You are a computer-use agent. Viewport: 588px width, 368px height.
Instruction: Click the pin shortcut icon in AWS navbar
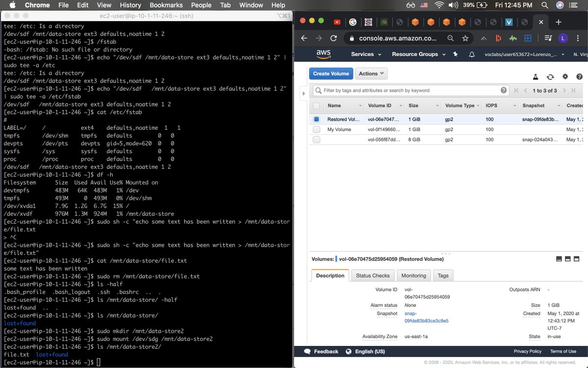coord(455,54)
